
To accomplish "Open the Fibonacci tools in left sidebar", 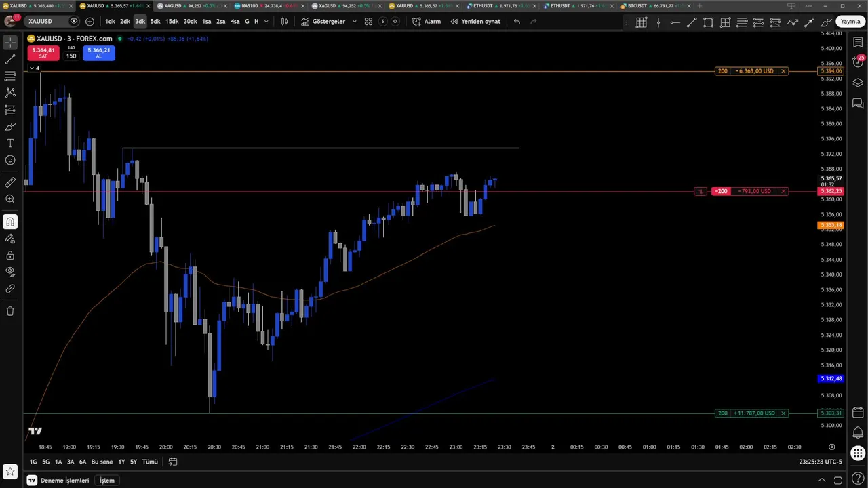I will point(10,76).
